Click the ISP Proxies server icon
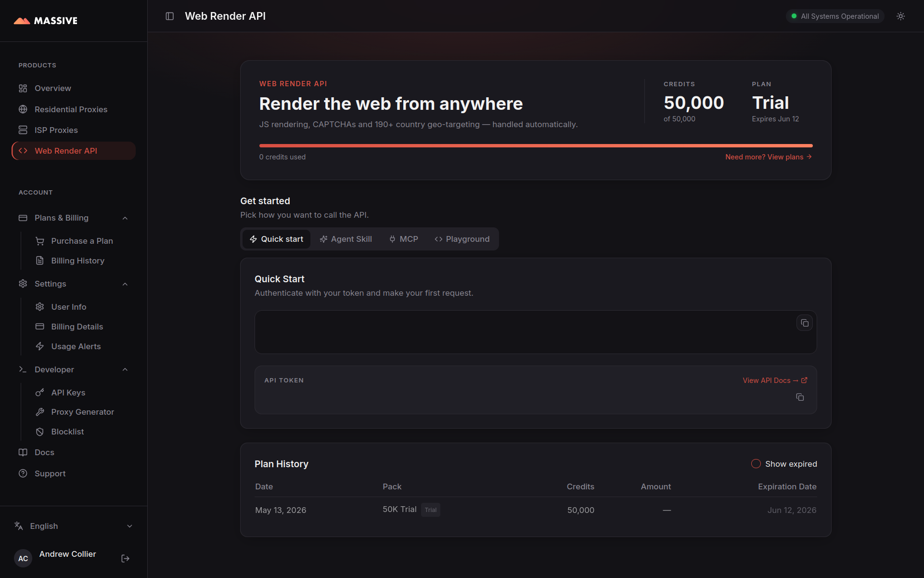Viewport: 924px width, 578px height. (23, 130)
